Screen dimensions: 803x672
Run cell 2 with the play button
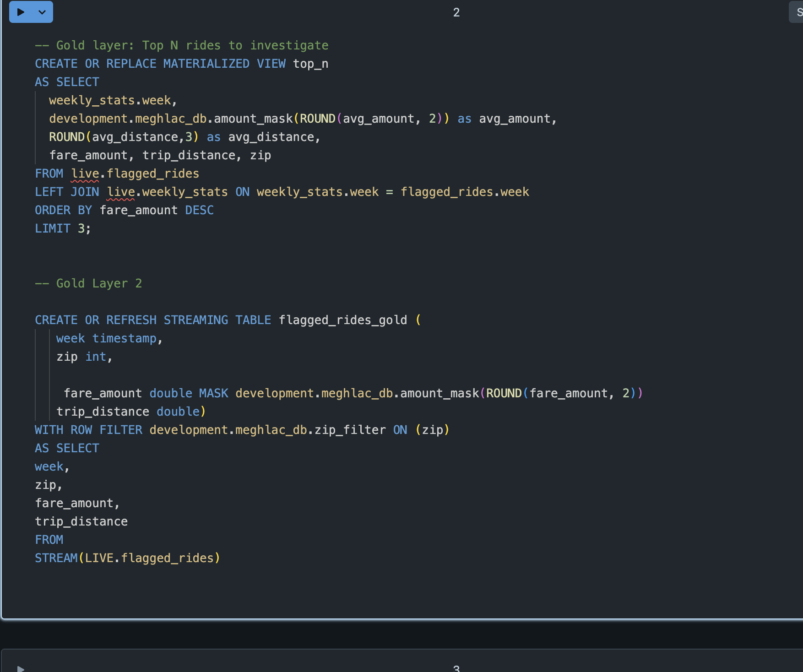(21, 12)
